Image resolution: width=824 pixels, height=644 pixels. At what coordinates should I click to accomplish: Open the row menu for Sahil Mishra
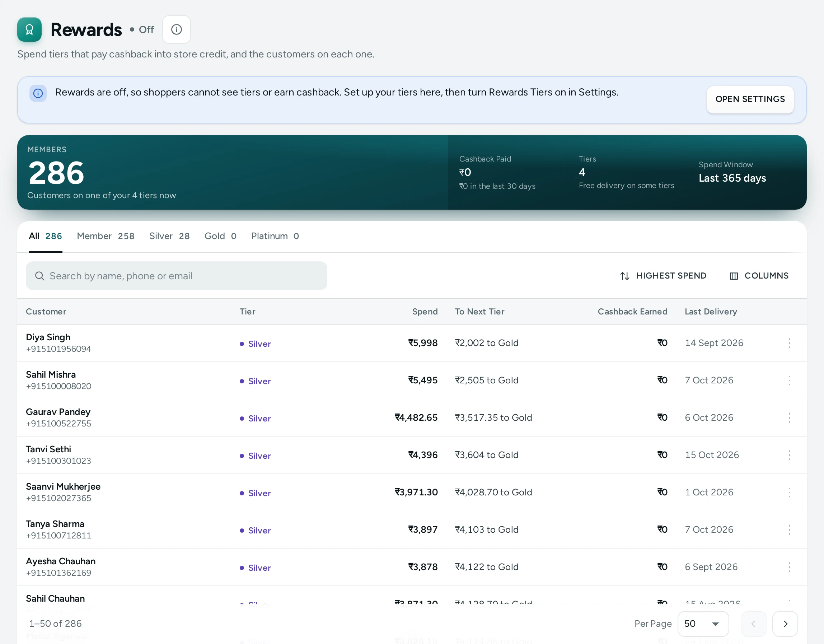click(789, 380)
